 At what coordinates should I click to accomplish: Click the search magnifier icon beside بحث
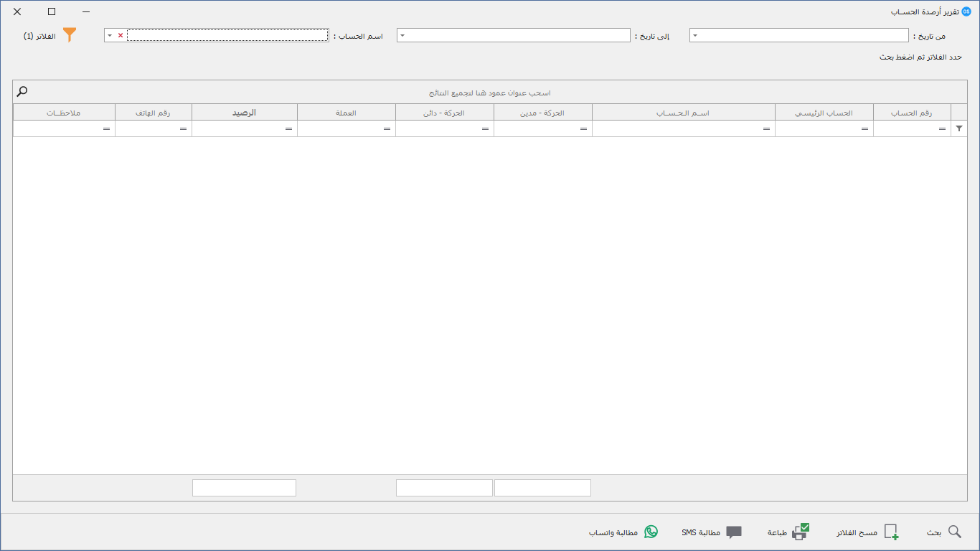(955, 532)
